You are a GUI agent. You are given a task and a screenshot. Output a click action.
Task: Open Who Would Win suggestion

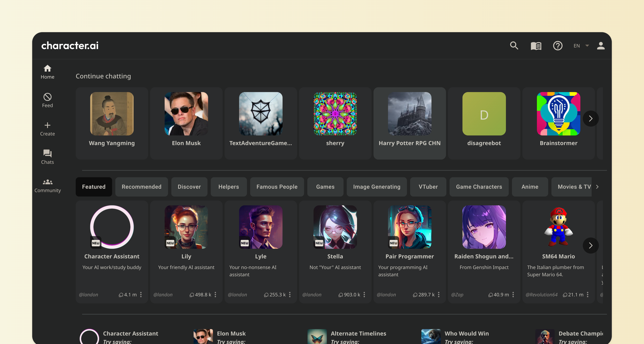(455, 337)
